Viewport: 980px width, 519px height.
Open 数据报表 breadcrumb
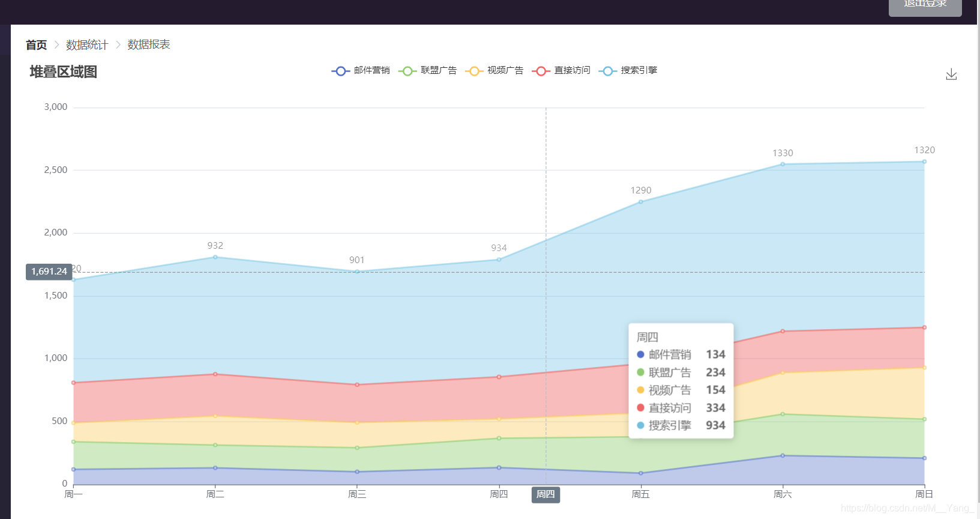pyautogui.click(x=149, y=45)
